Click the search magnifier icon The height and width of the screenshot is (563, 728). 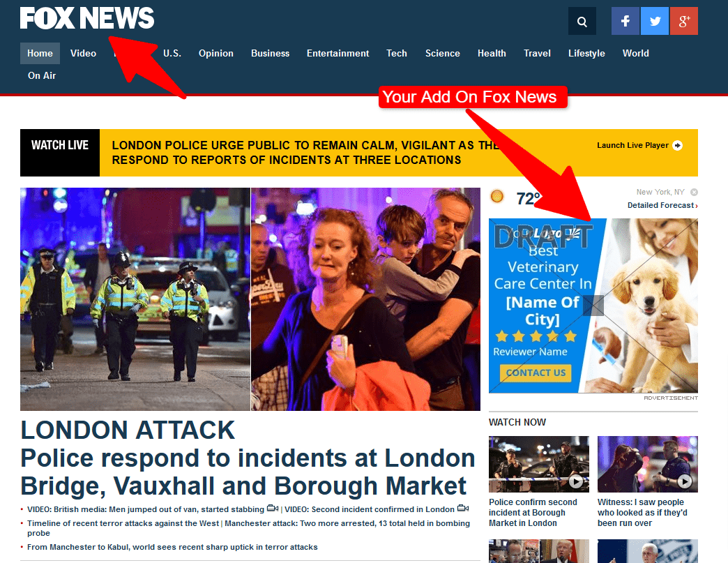(582, 21)
